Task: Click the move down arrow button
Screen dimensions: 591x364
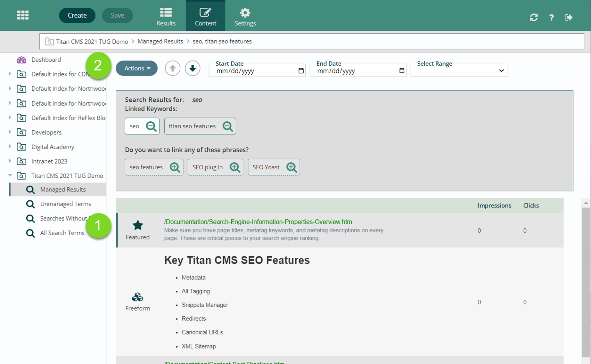Action: (193, 68)
